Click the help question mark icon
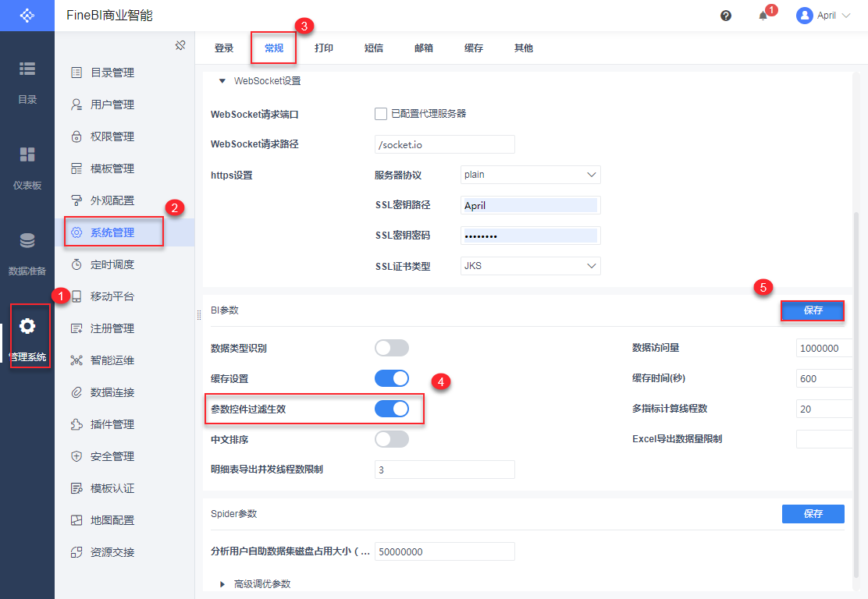Image resolution: width=868 pixels, height=599 pixels. 726,16
